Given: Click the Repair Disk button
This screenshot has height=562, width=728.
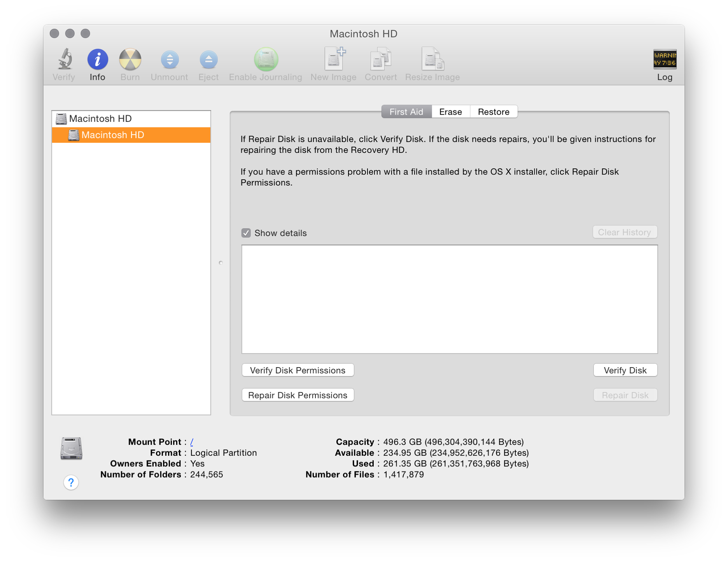Looking at the screenshot, I should (625, 395).
